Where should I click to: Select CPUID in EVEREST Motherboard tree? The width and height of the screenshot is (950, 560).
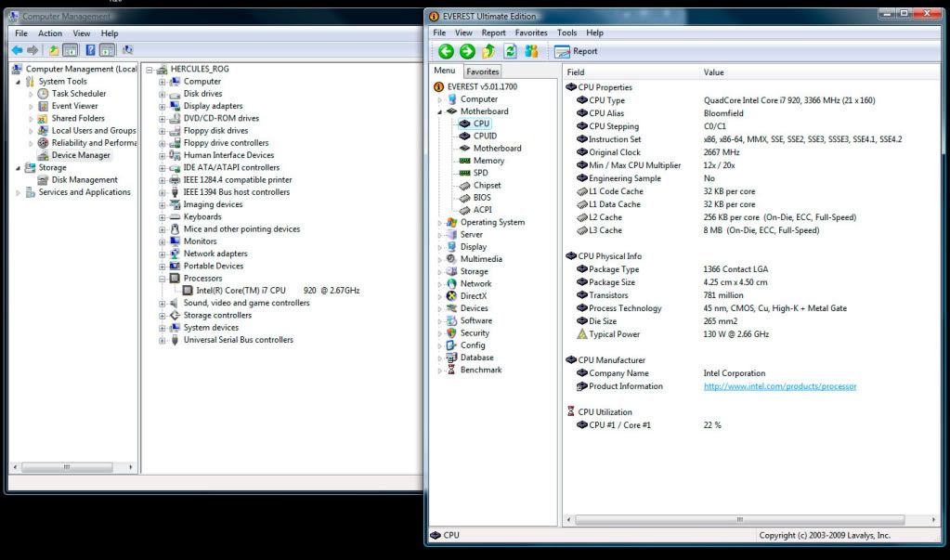pyautogui.click(x=485, y=136)
